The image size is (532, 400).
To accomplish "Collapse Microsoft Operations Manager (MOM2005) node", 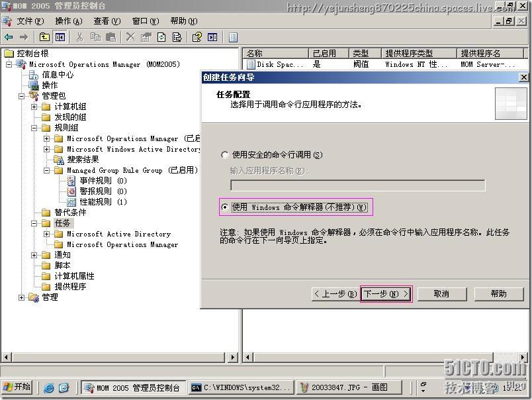I will click(x=9, y=64).
